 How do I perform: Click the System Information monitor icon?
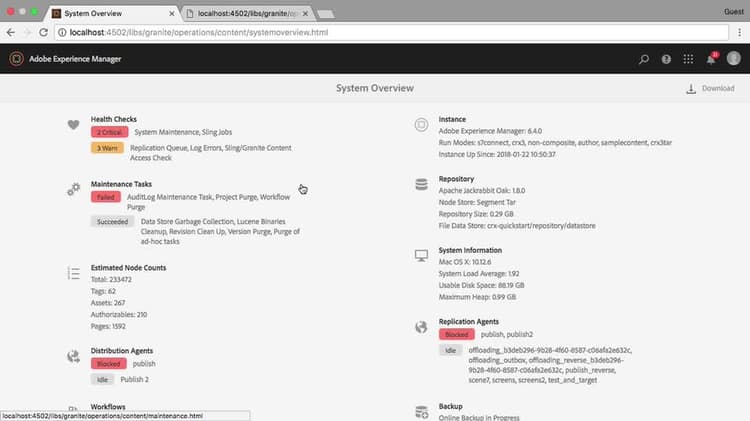tap(421, 255)
